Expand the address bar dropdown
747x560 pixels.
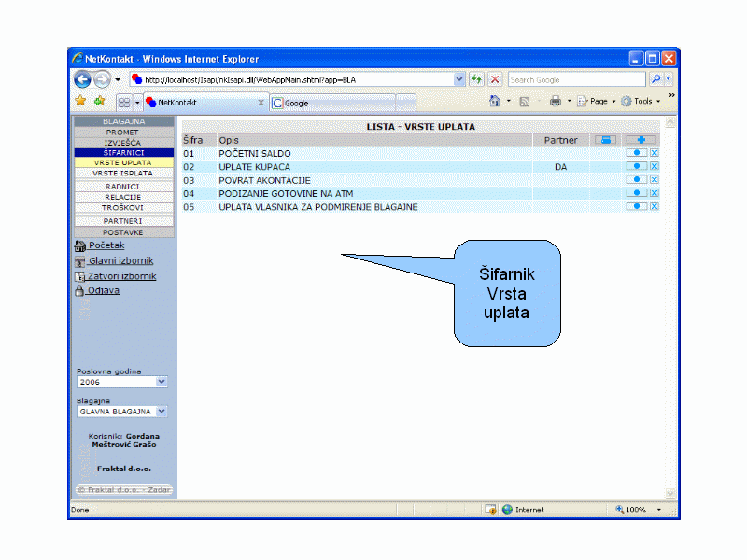coord(458,79)
